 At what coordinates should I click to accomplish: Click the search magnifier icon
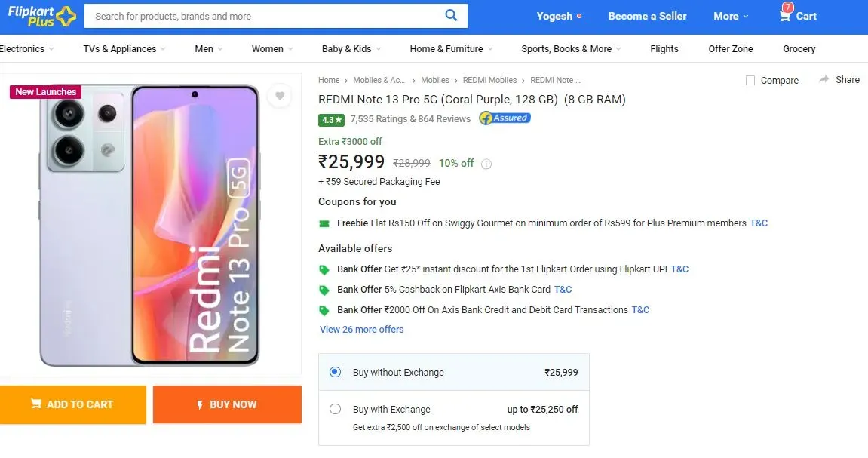click(x=451, y=16)
